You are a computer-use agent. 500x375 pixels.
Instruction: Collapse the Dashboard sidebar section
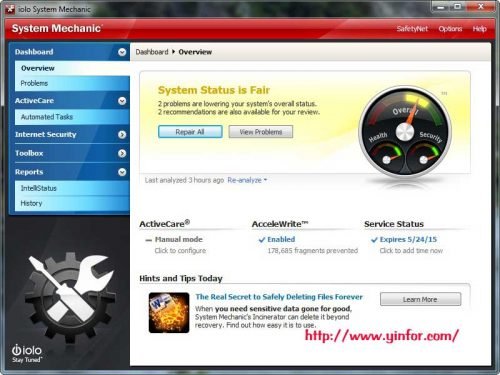[x=122, y=52]
